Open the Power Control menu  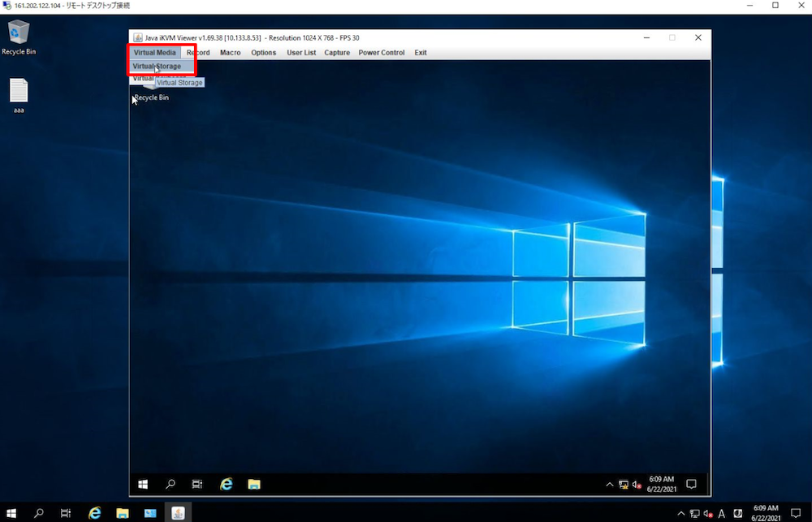tap(381, 53)
